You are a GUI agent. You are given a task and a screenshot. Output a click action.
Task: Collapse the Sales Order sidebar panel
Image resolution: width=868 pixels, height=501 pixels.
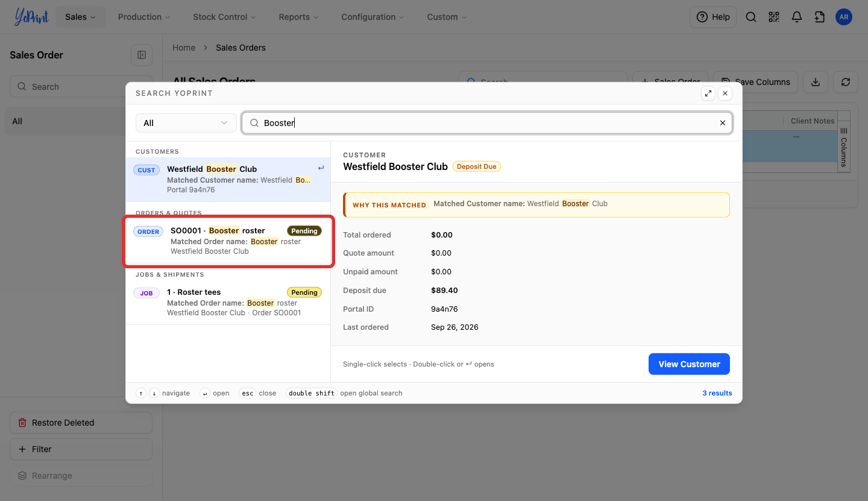142,55
